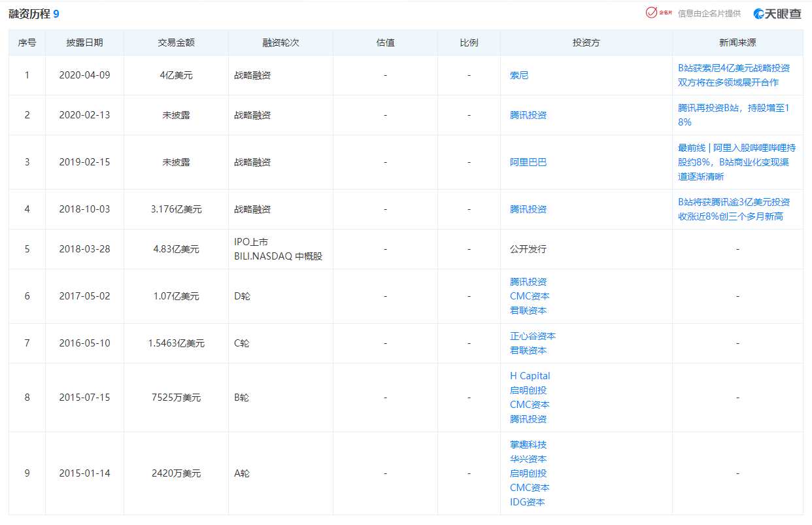812x525 pixels.
Task: Open 君联资本 in the C轮 row
Action: 528,350
